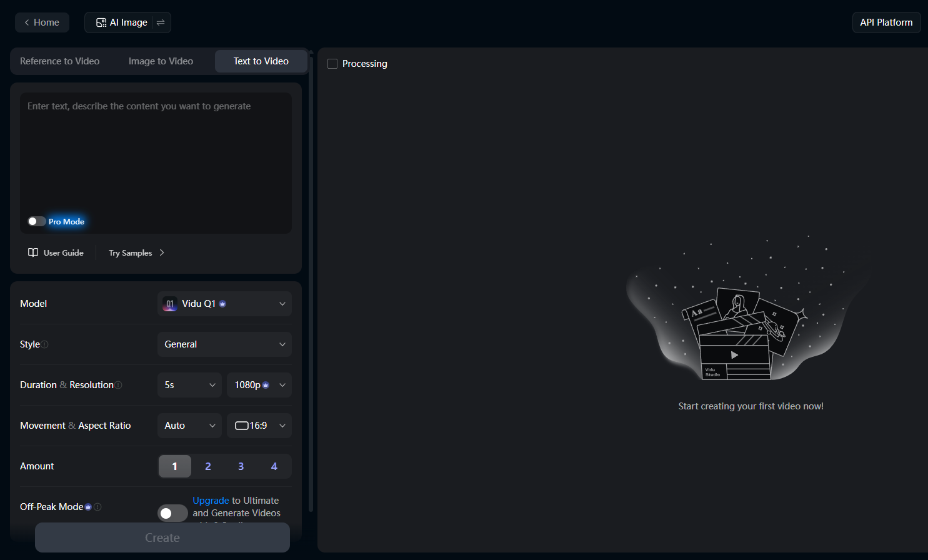The image size is (928, 560).
Task: Click the Model label
Action: tap(34, 304)
